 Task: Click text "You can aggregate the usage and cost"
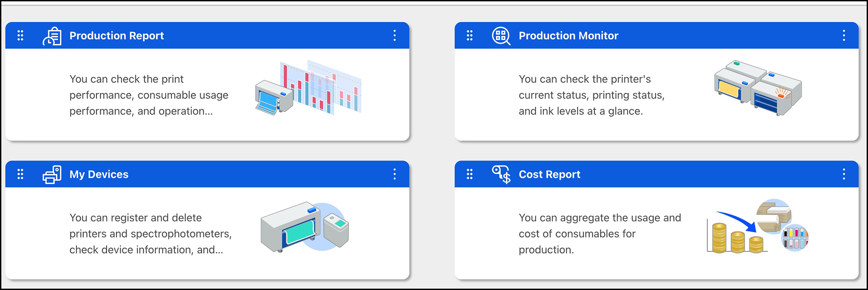click(x=600, y=234)
